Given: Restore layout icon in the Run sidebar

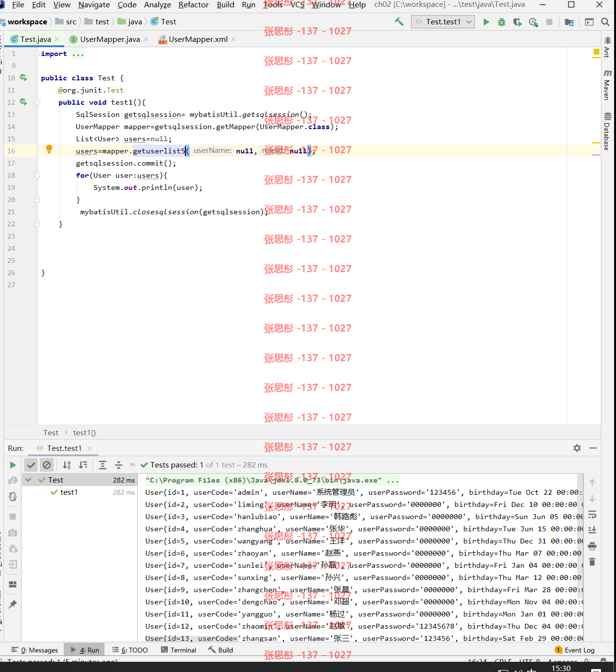Looking at the screenshot, I should [13, 584].
